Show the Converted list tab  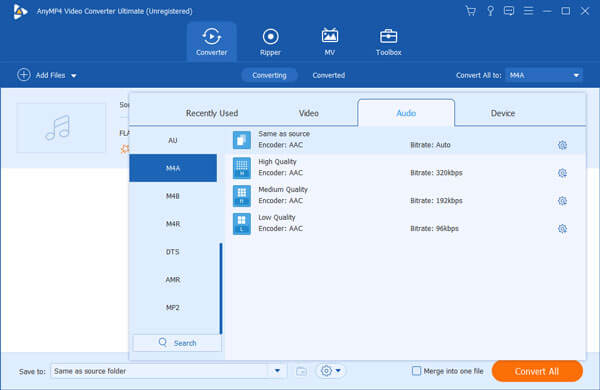[x=329, y=75]
